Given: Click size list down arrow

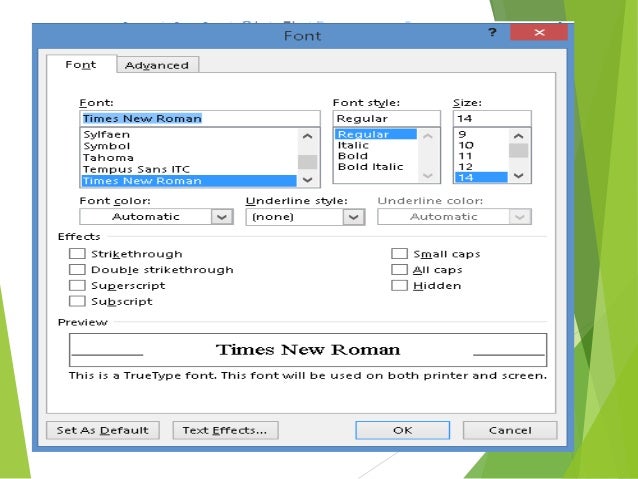Looking at the screenshot, I should 518,176.
